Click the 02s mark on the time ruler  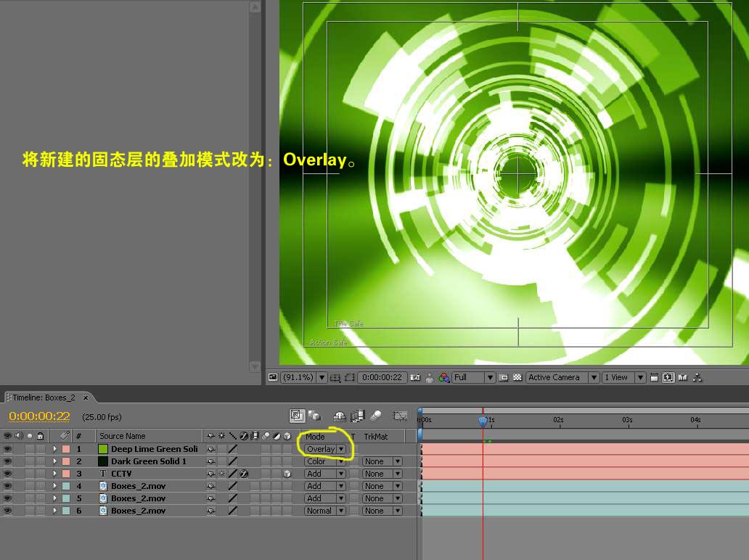pyautogui.click(x=558, y=420)
